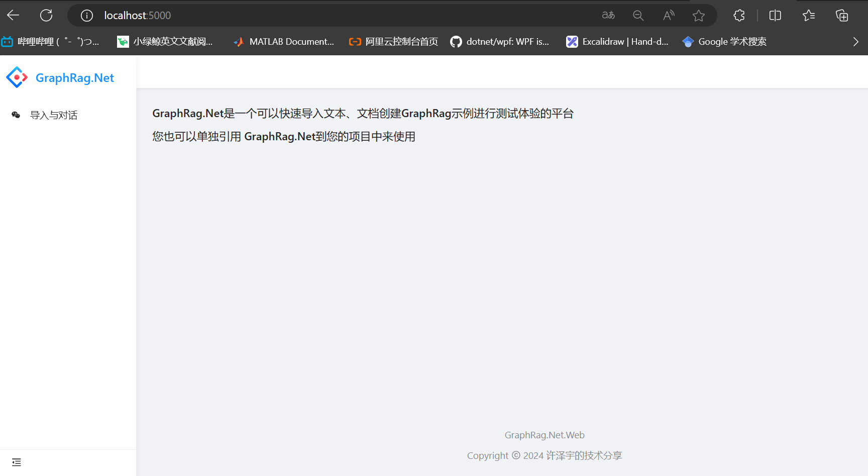Open the MATLAB Document bookmark

pos(283,42)
